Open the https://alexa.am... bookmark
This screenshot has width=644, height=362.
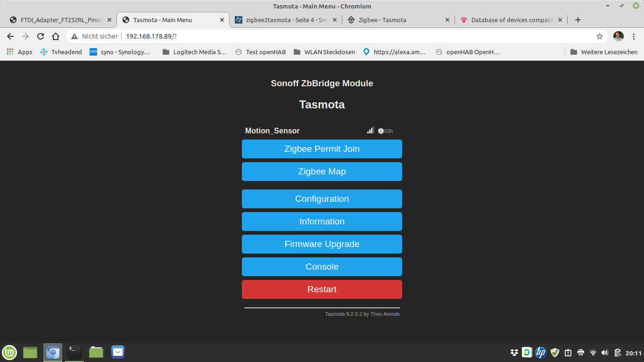(x=395, y=52)
